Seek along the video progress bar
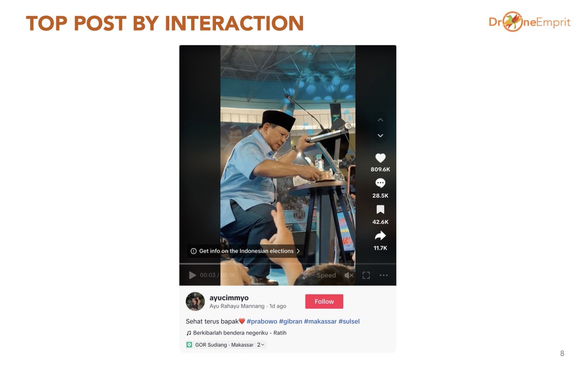 [288, 264]
